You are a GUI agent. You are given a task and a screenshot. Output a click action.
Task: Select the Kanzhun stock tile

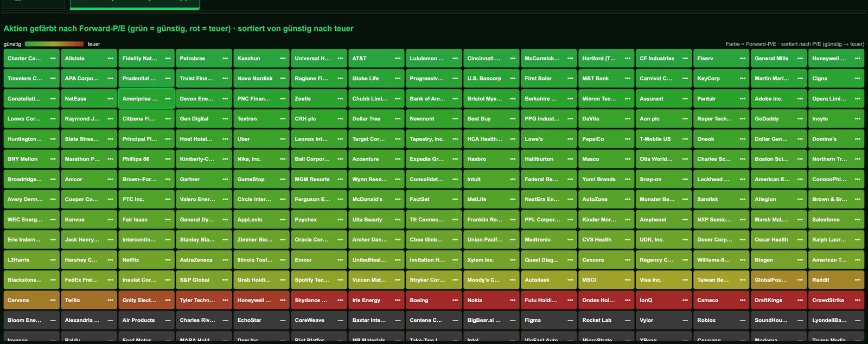[x=260, y=59]
